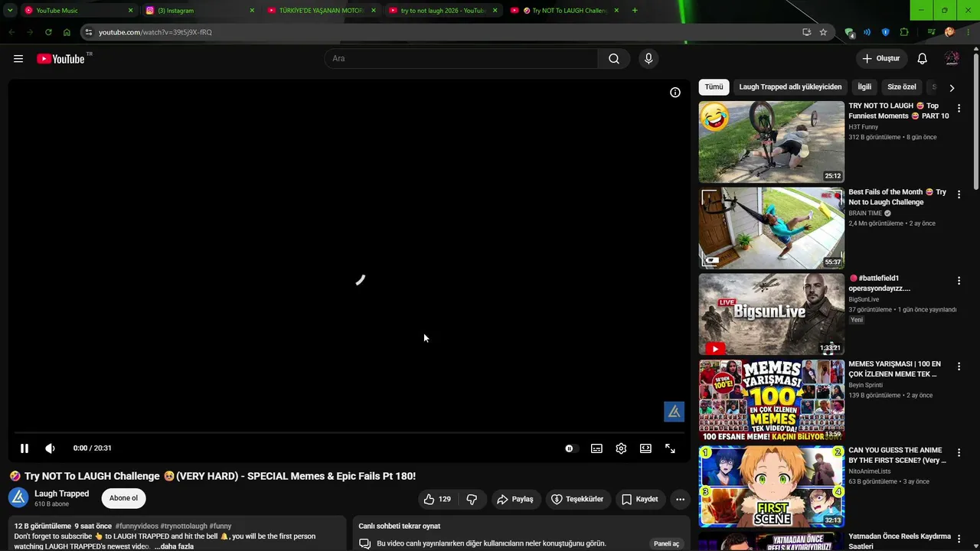Click the address bar URL
980x551 pixels.
coord(155,32)
